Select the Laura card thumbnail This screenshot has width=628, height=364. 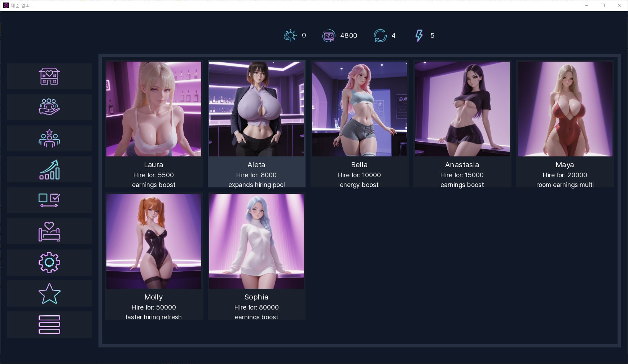(x=154, y=109)
